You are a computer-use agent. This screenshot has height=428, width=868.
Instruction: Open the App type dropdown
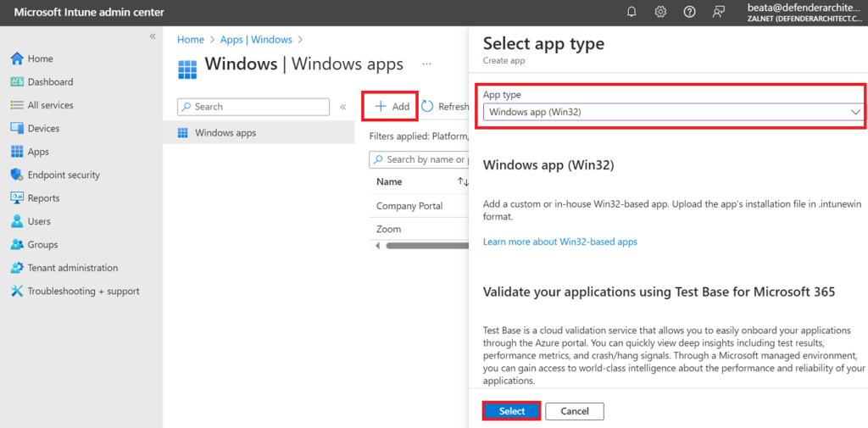pos(674,112)
